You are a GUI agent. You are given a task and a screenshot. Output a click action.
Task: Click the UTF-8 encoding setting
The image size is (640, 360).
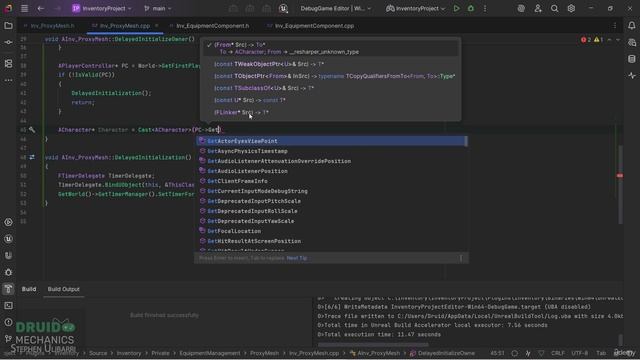pyautogui.click(x=579, y=353)
